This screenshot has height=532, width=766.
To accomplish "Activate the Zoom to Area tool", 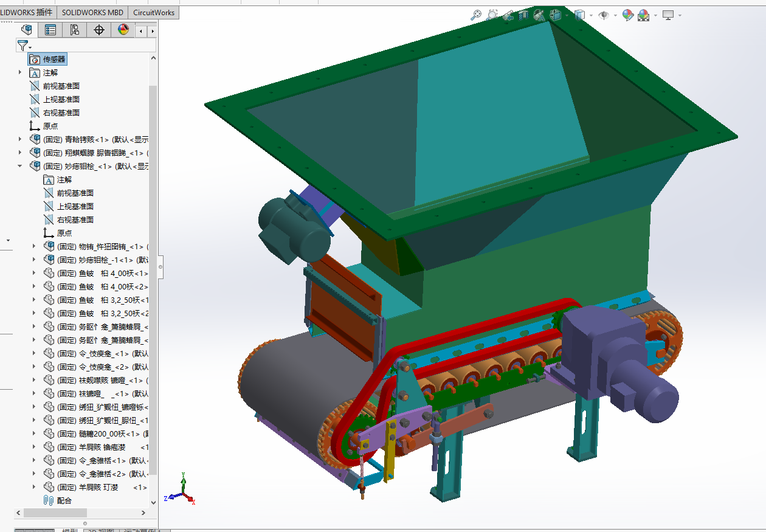I will [x=492, y=15].
